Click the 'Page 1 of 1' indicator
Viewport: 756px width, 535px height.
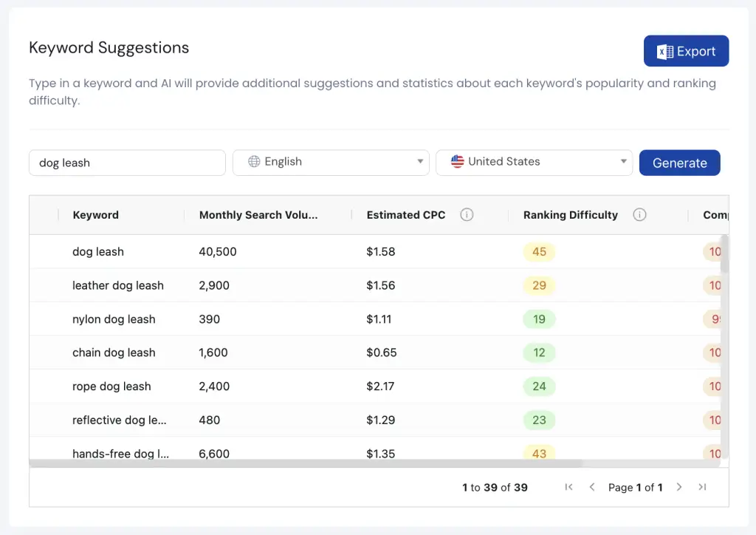[x=635, y=488]
